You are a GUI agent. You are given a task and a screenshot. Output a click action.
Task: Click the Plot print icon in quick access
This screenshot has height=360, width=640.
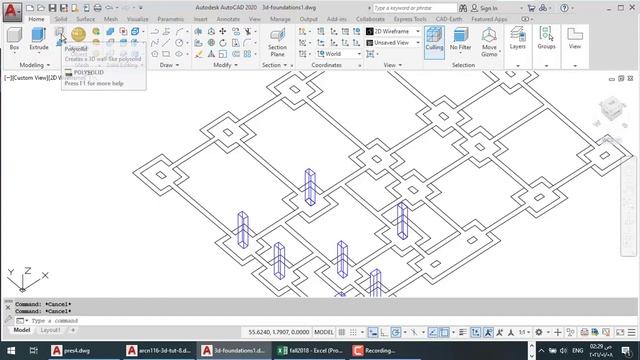pos(98,8)
